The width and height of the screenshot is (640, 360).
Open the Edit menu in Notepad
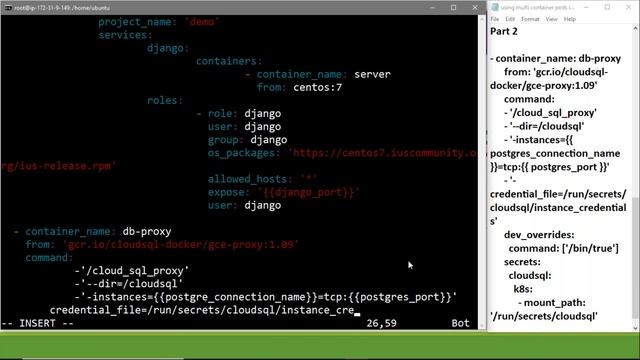[510, 19]
